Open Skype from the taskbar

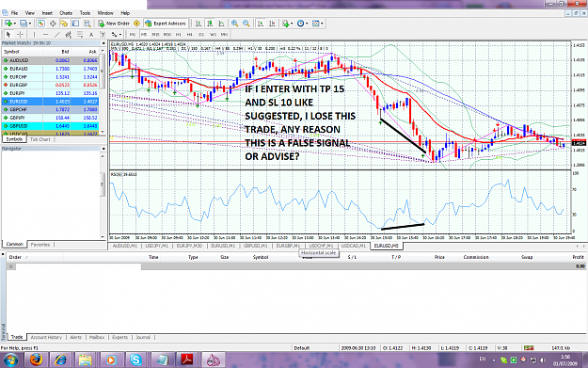pyautogui.click(x=135, y=360)
